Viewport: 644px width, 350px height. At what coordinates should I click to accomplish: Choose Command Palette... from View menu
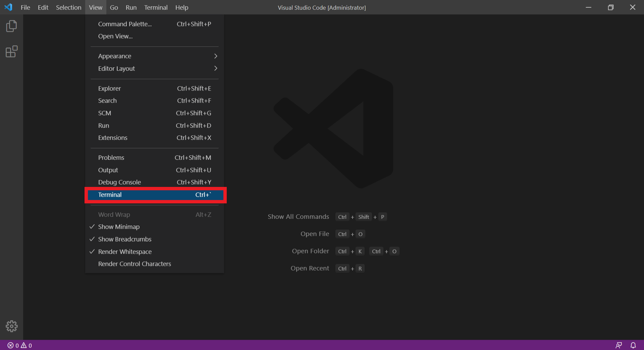(154, 24)
